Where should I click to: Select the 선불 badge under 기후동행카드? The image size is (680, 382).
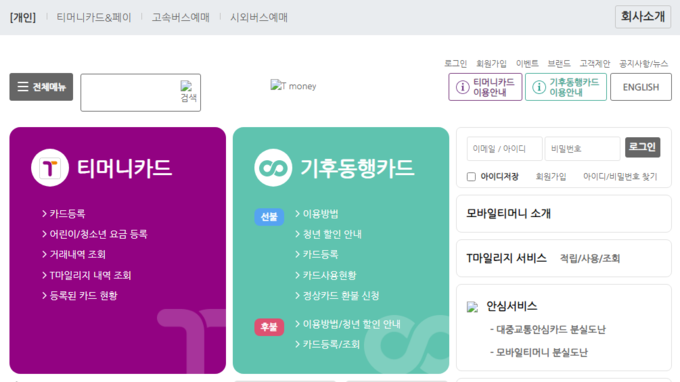[269, 216]
